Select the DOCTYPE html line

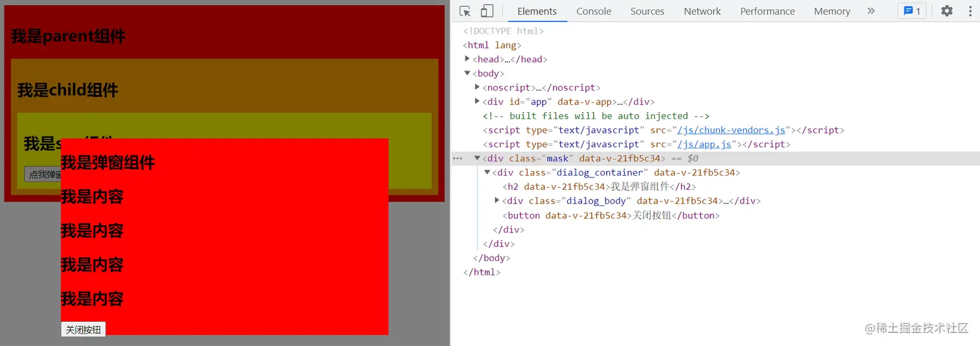[504, 30]
